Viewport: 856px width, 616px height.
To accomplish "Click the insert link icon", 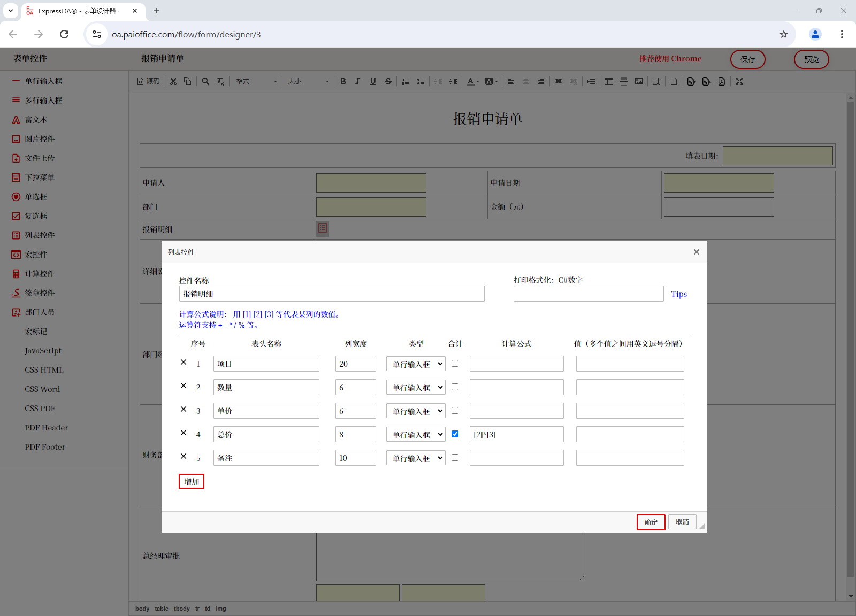I will point(559,81).
